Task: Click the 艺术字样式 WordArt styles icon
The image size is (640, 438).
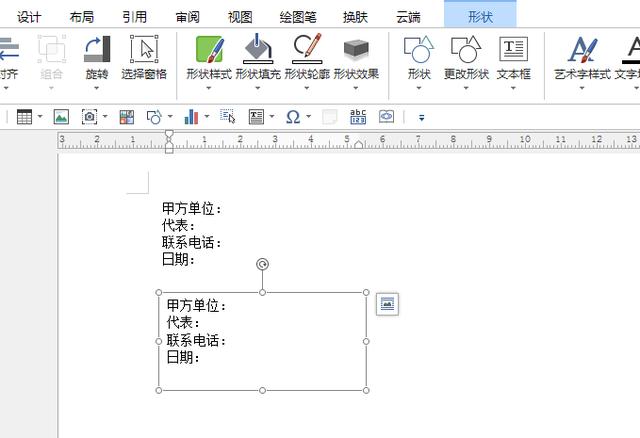Action: [582, 49]
